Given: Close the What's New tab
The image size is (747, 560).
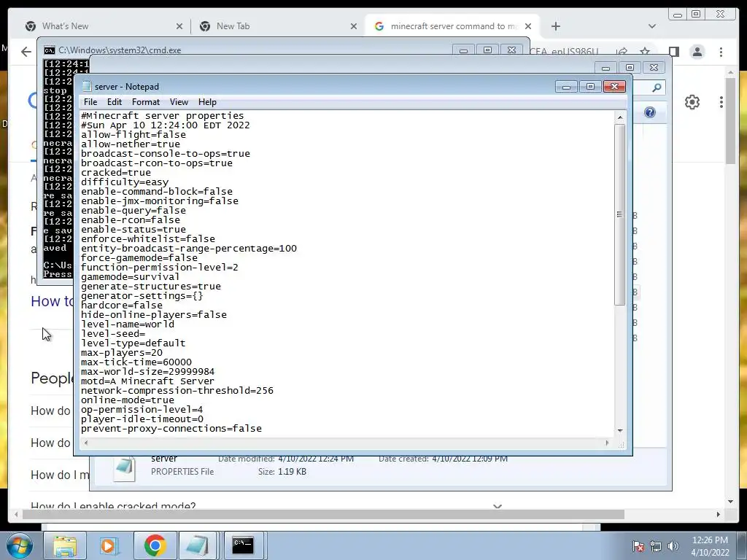Looking at the screenshot, I should tap(179, 27).
